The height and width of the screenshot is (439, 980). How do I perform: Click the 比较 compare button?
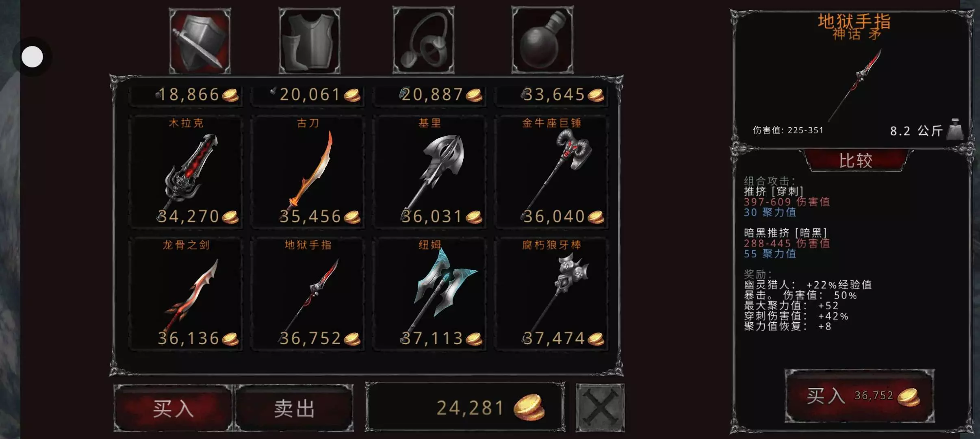click(x=856, y=161)
